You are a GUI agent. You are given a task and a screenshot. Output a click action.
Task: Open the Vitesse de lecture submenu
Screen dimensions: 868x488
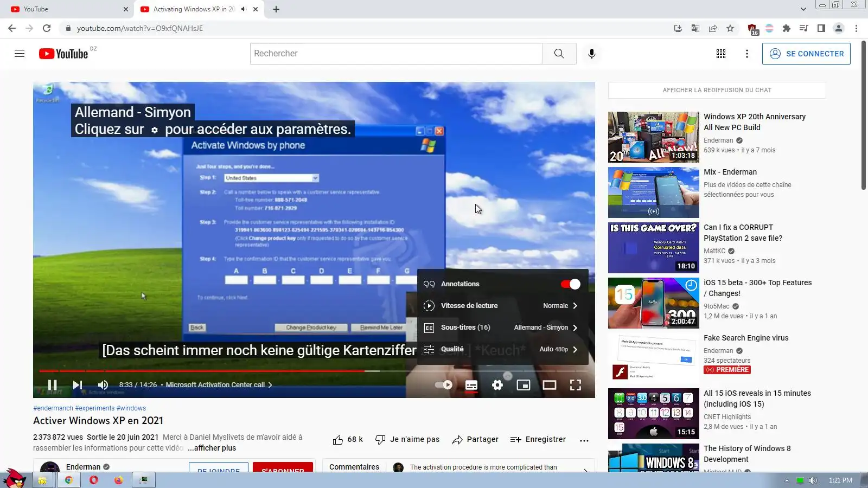(503, 306)
